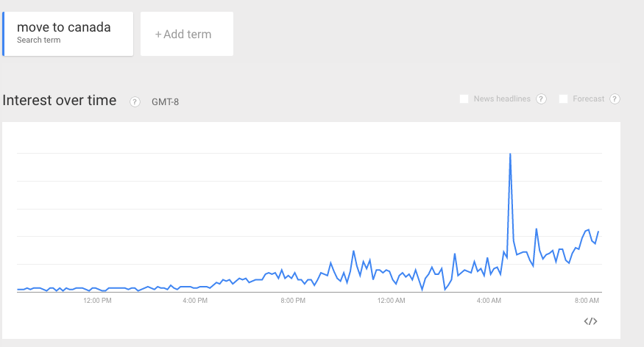The width and height of the screenshot is (644, 347).
Task: Click the 8:00 PM axis label
Action: (293, 301)
